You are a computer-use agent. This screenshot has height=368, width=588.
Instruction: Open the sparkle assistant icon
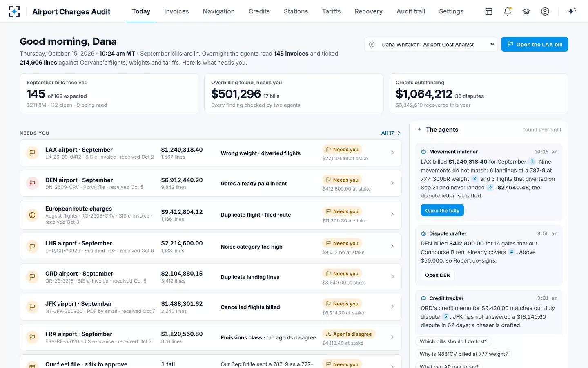572,11
